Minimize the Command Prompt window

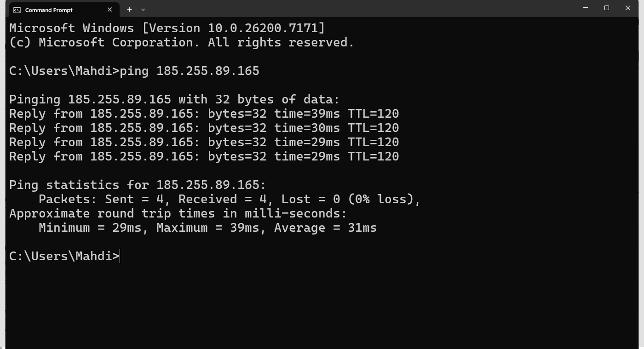(586, 8)
